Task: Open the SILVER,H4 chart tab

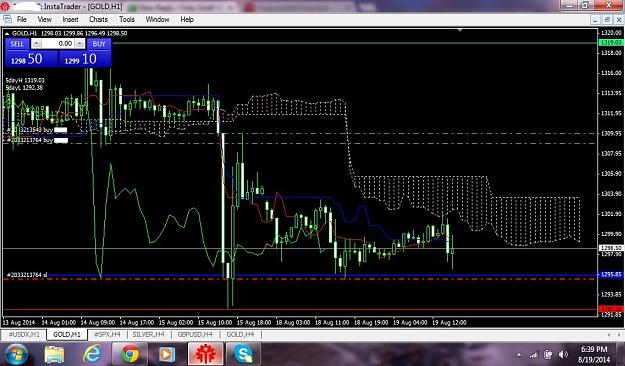Action: [148, 334]
